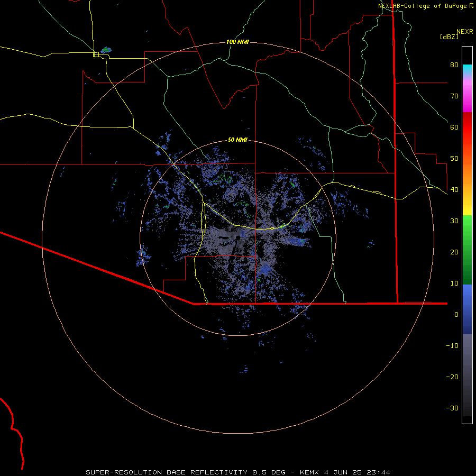
Task: Click the 20 value on the dBZ scale
Action: pyautogui.click(x=454, y=252)
